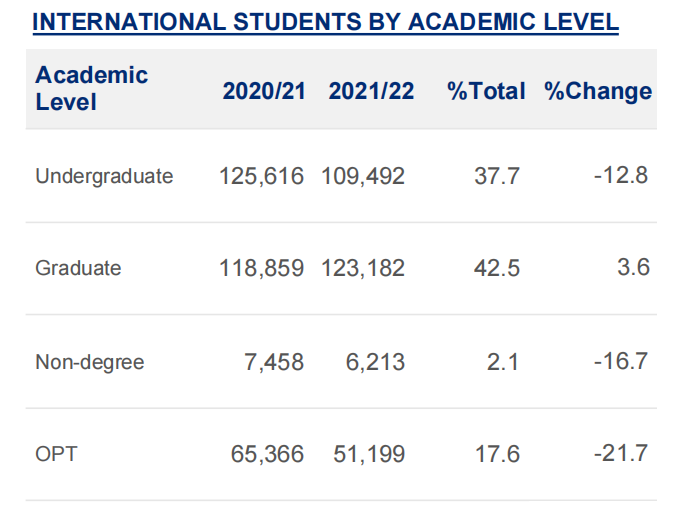Select the %Total column header
Viewport: 678px width, 515px height.
point(486,91)
